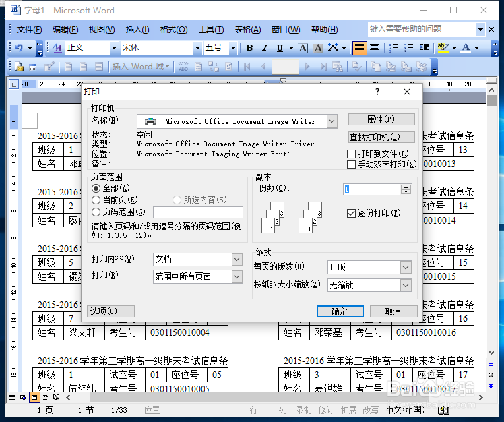This screenshot has height=422, width=504.
Task: Click Main Document Setup mail merge icon
Action: pos(19,67)
